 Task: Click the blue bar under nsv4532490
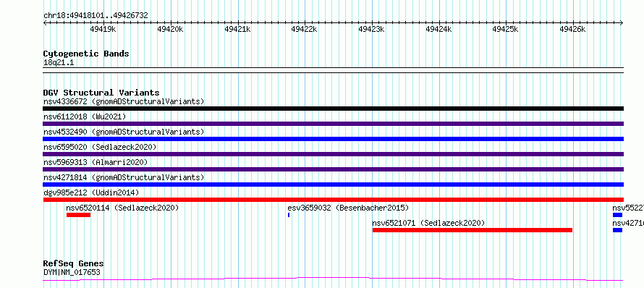click(333, 139)
